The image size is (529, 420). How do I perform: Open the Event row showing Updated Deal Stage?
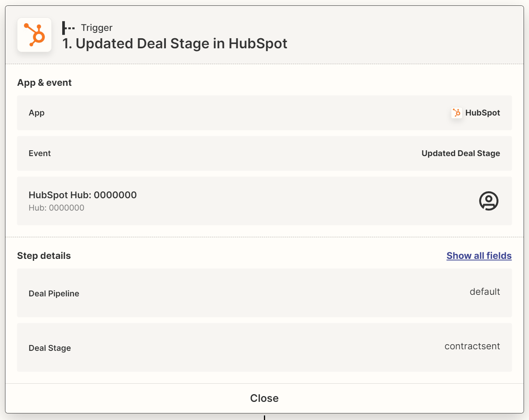pos(264,153)
